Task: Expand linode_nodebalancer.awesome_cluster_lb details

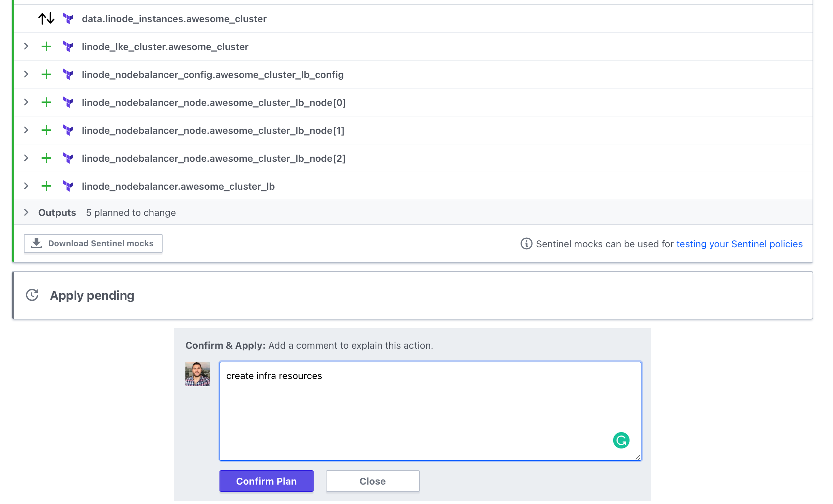Action: click(x=26, y=186)
